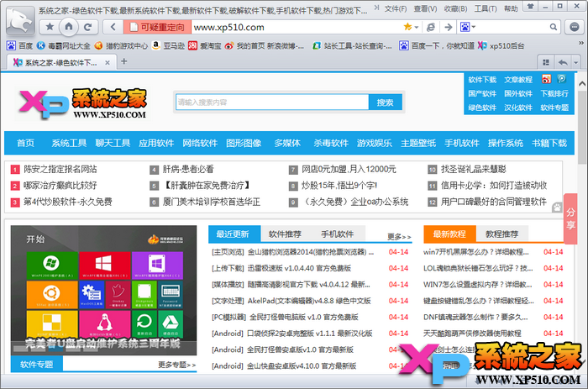
Task: Open 绿色软件 link in header box
Action: click(482, 108)
